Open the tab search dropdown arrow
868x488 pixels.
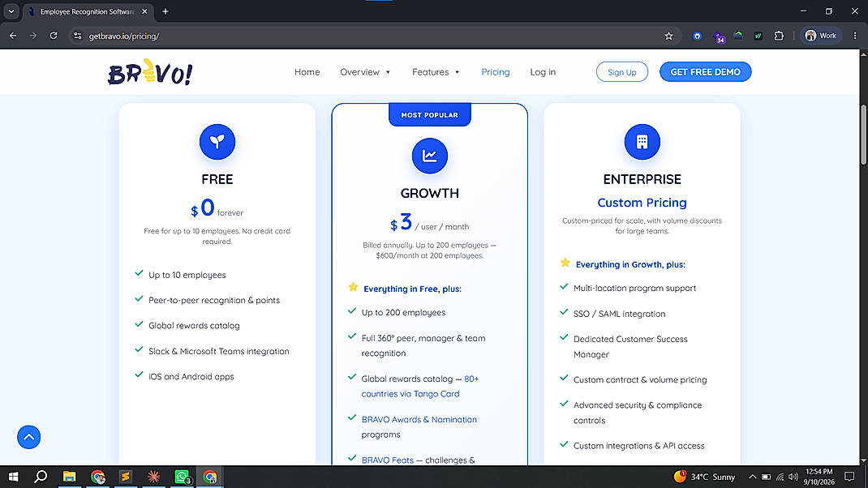coord(11,11)
